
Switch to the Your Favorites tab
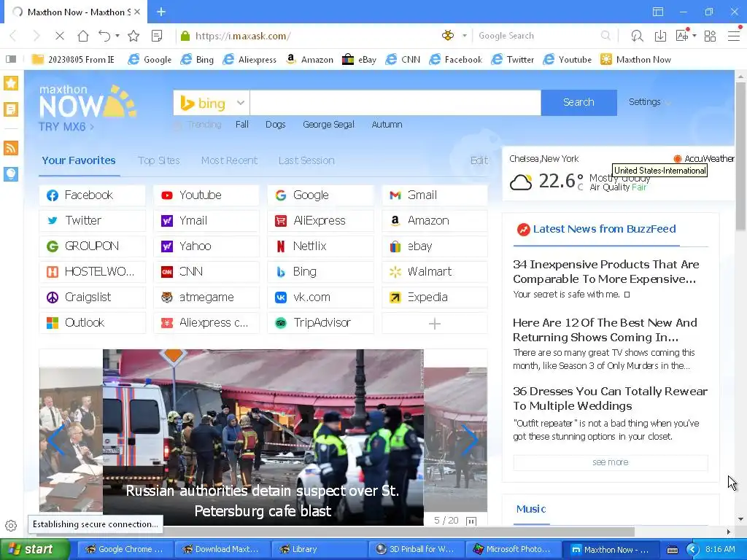click(79, 160)
